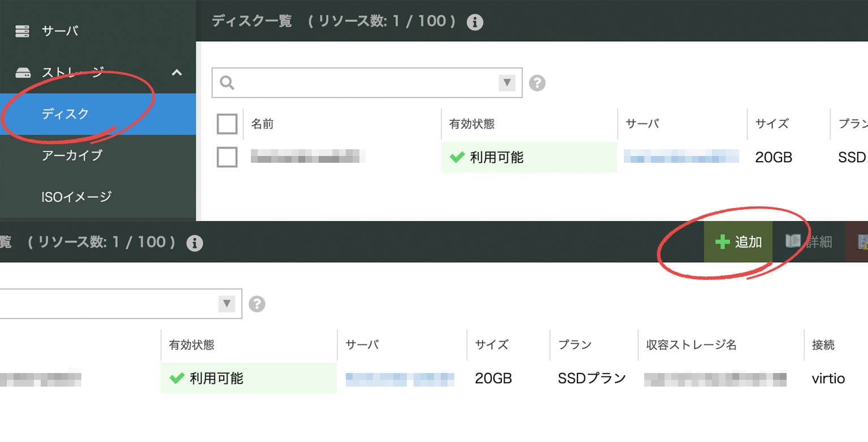This screenshot has height=442, width=868.
Task: Sort by サイズ column in upper table
Action: coord(772,124)
